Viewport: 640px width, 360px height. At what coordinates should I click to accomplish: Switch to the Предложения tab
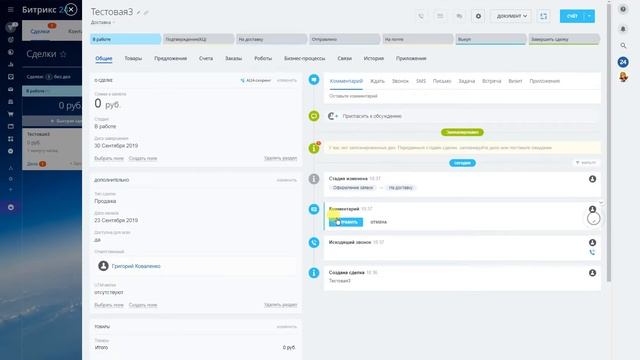pyautogui.click(x=171, y=58)
